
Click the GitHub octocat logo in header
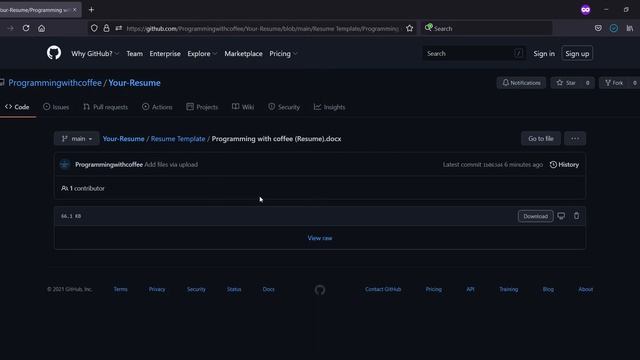tap(54, 53)
